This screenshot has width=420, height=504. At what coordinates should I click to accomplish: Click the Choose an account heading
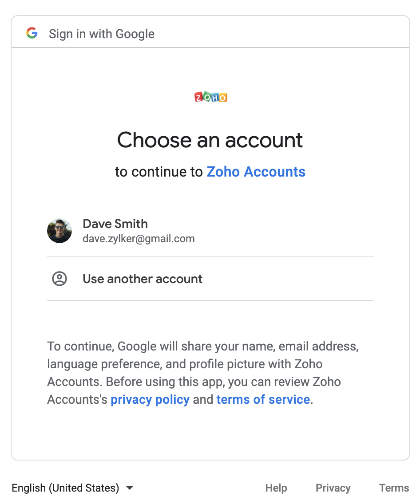click(x=210, y=140)
